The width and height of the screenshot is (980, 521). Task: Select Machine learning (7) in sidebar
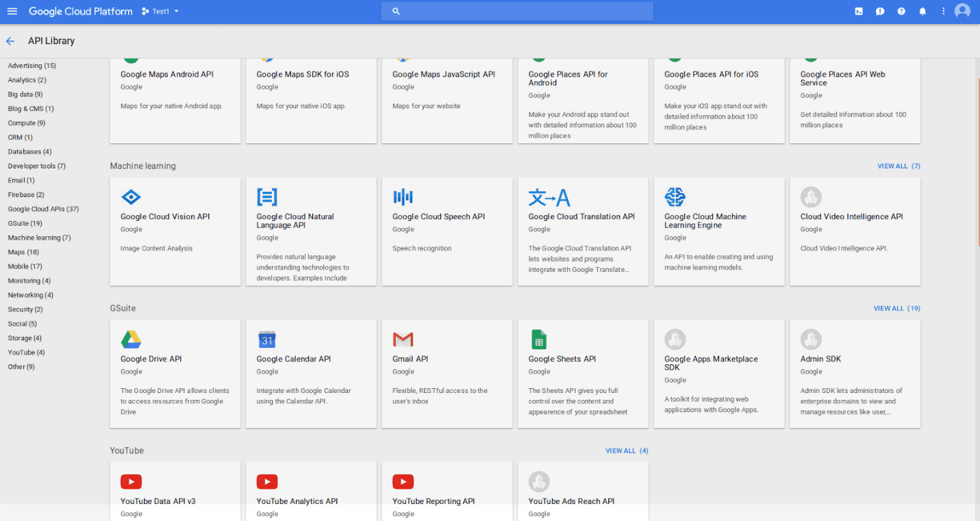pyautogui.click(x=39, y=238)
